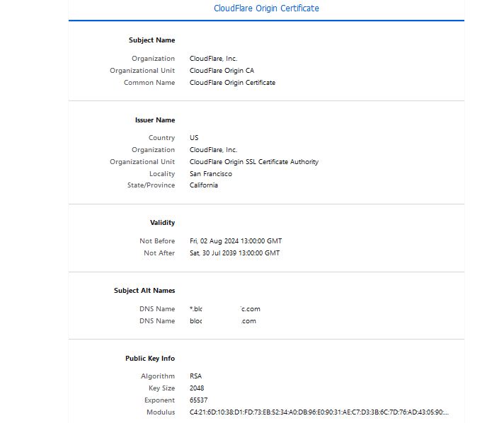This screenshot has height=423, width=504.
Task: Click Not After date 'Sat, 30 Jul 2039'
Action: click(213, 253)
